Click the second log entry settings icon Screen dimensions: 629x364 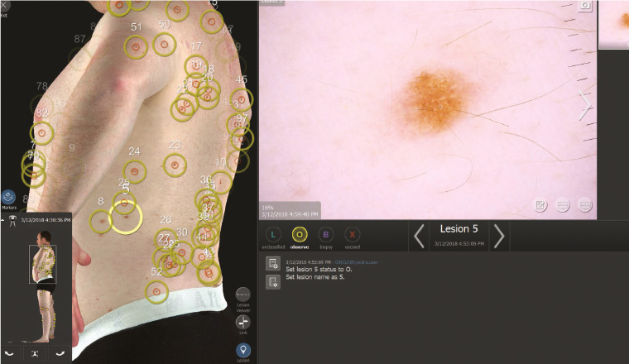click(272, 282)
